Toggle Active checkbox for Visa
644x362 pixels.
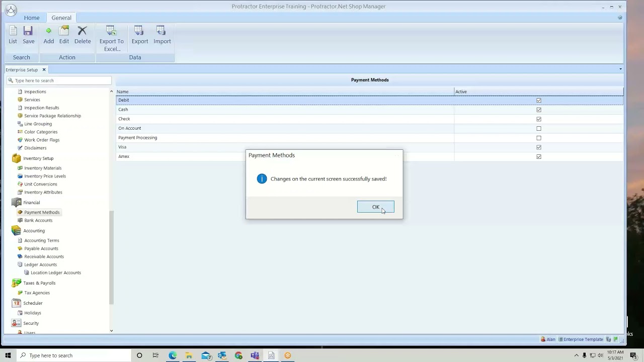pos(539,147)
